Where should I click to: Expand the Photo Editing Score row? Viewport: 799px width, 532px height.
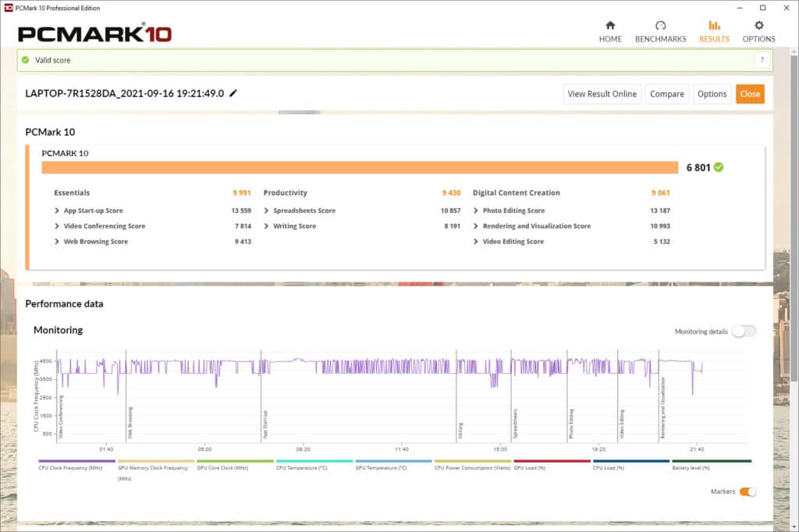476,211
